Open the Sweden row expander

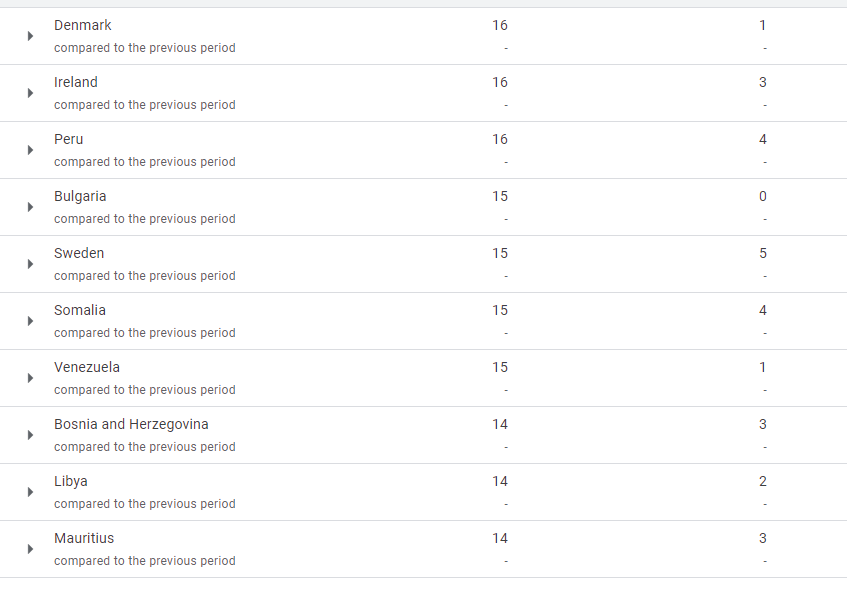30,264
